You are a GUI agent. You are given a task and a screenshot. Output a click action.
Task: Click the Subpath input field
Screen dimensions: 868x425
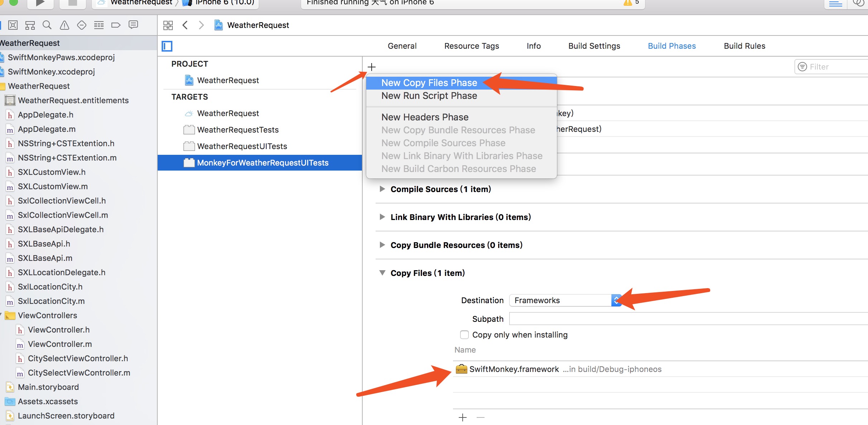(x=688, y=319)
